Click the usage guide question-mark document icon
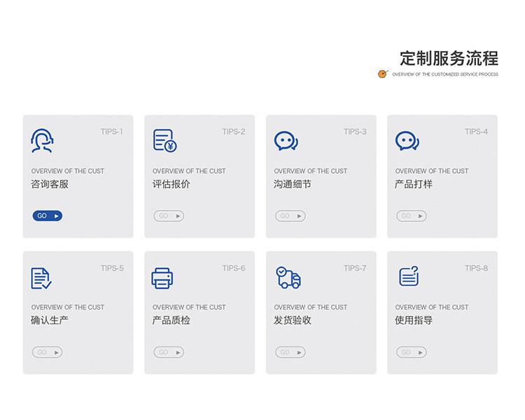 pyautogui.click(x=409, y=276)
